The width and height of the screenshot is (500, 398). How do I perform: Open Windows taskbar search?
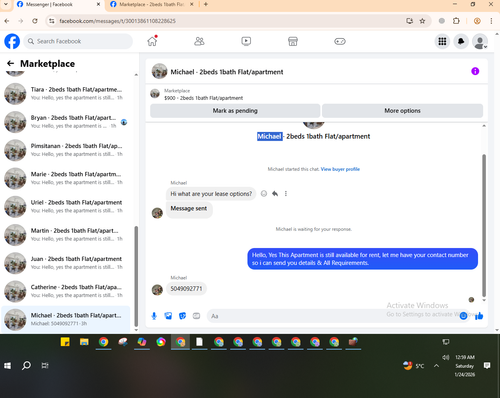26,366
